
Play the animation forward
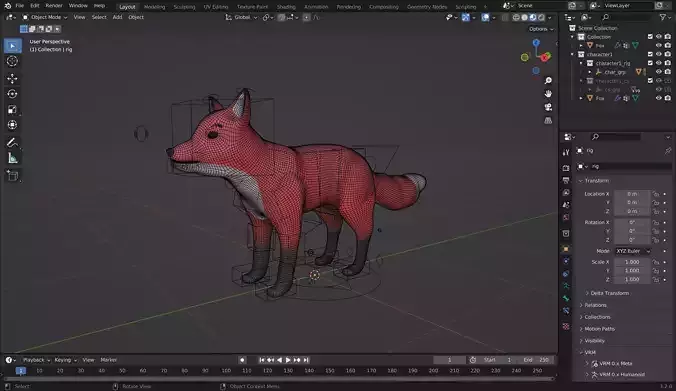pyautogui.click(x=288, y=360)
